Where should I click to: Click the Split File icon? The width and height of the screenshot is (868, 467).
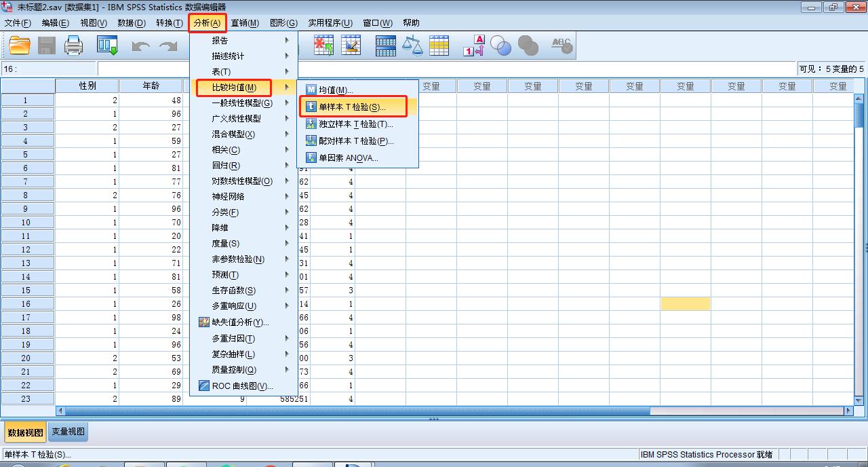tap(385, 45)
